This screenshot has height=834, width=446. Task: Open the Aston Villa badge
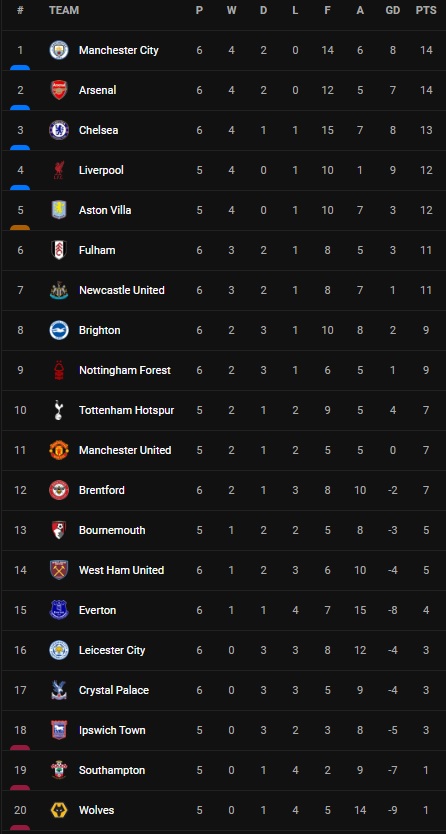[59, 210]
